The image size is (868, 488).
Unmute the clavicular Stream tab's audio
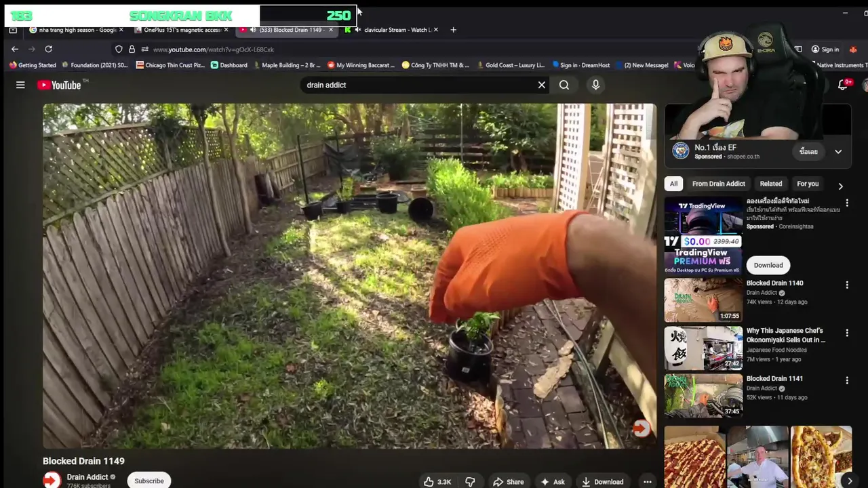tap(357, 30)
